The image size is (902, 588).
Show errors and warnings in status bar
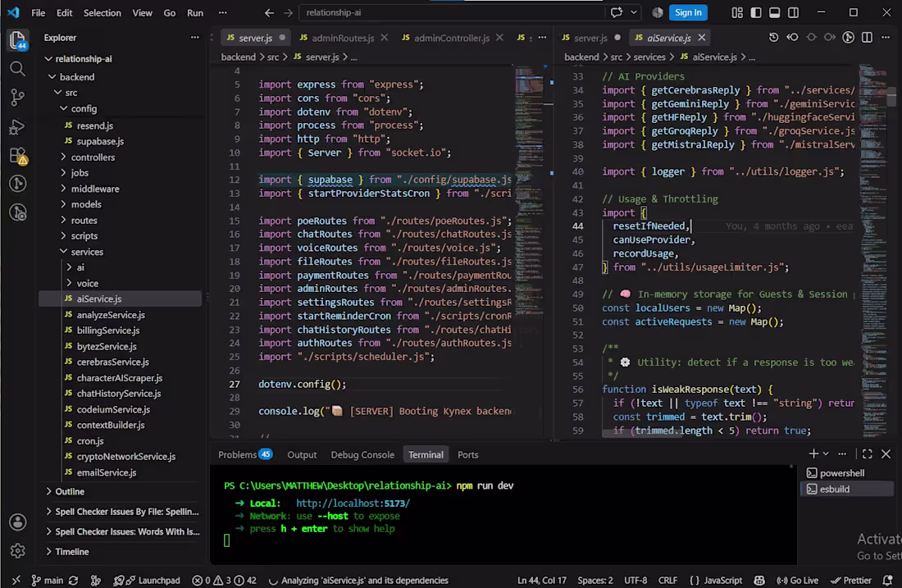tap(225, 580)
